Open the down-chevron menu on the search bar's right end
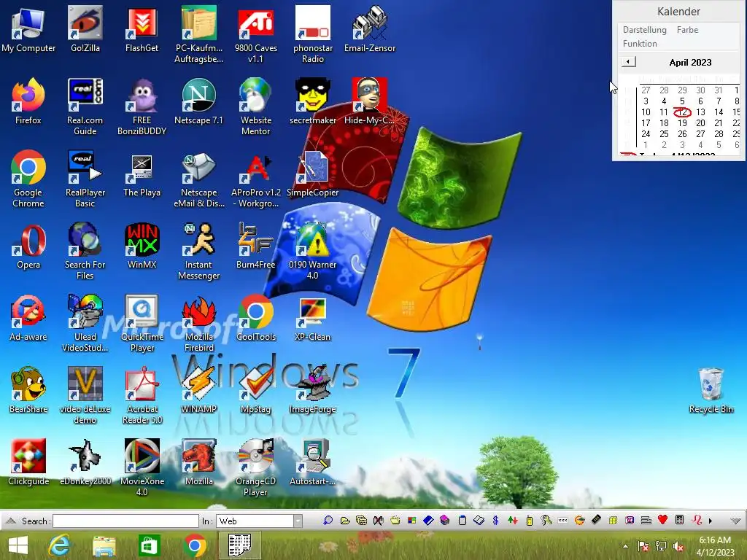747x560 pixels. click(x=735, y=521)
